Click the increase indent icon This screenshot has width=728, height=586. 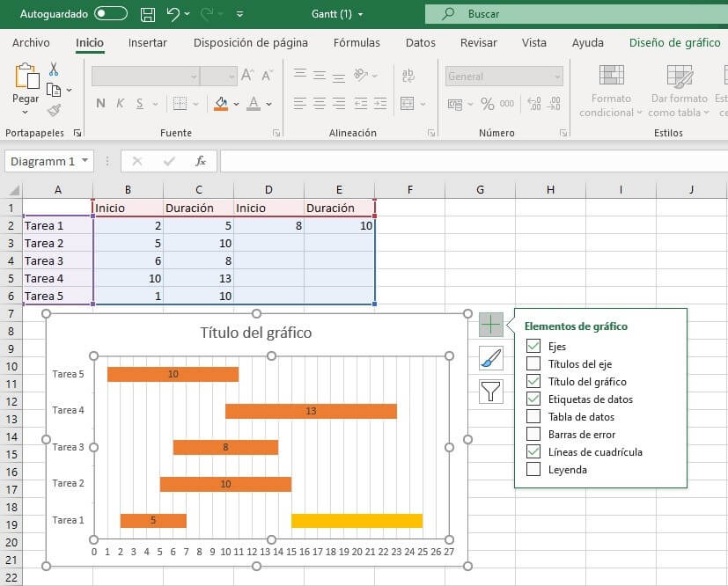[380, 103]
